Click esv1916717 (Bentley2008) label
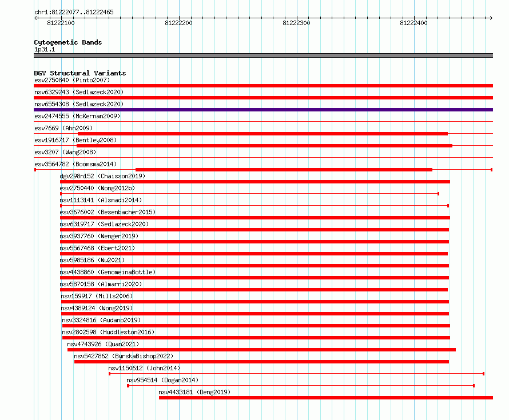 (x=75, y=140)
